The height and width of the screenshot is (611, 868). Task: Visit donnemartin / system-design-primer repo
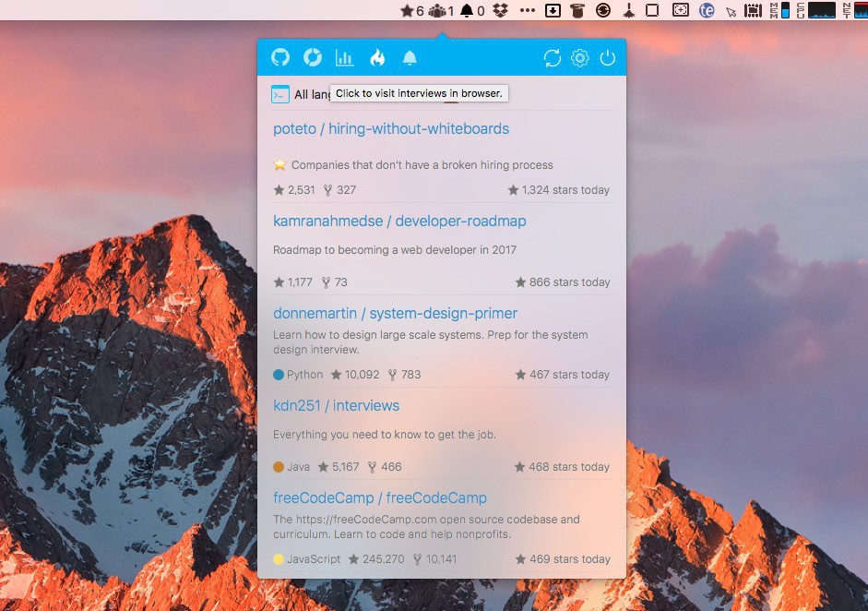[x=395, y=314]
